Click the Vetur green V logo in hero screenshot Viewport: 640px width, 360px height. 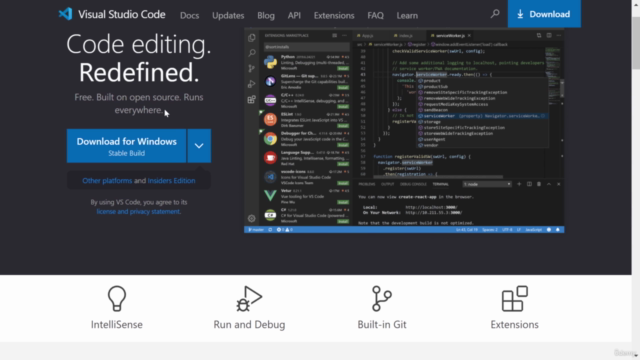(x=270, y=196)
